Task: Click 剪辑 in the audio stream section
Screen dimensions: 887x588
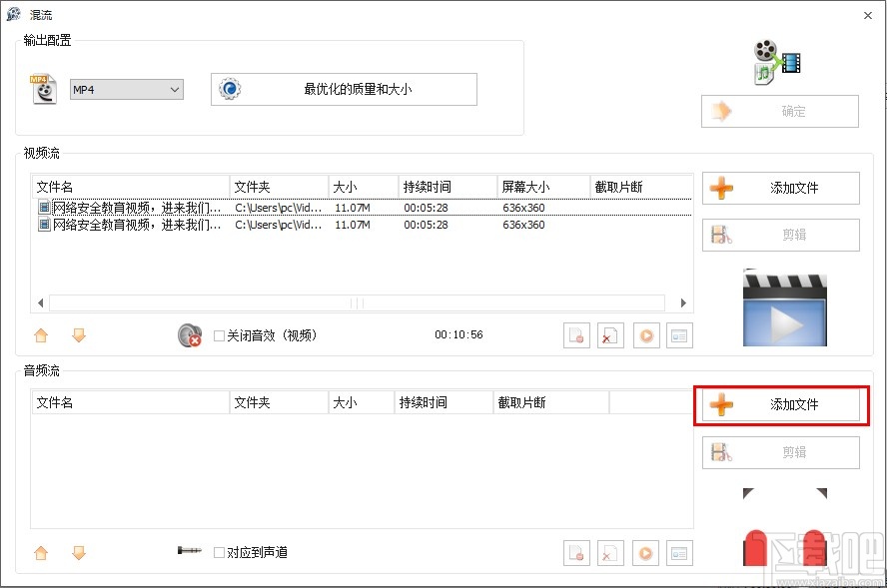Action: 781,452
